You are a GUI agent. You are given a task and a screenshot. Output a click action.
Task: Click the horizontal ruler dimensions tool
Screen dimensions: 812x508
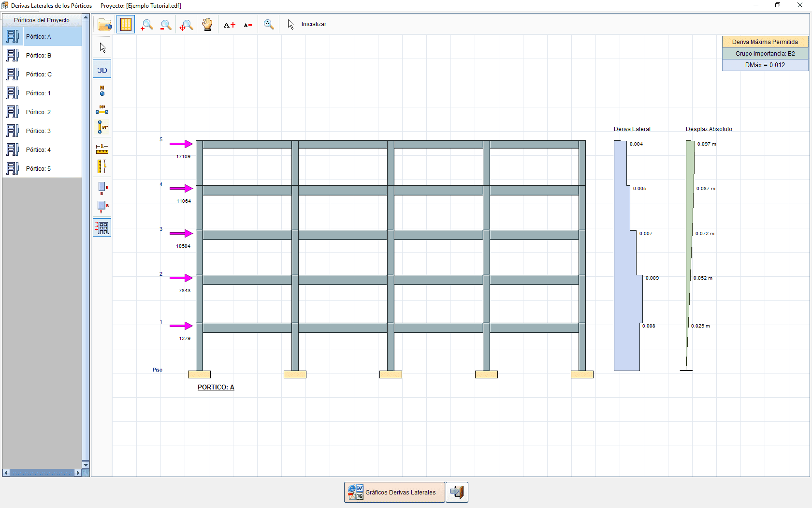(x=102, y=149)
